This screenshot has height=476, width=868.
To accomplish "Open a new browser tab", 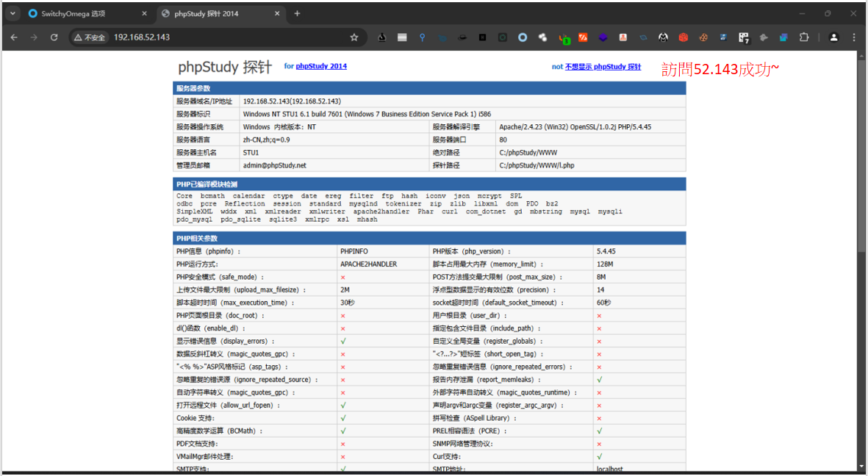I will (x=297, y=13).
